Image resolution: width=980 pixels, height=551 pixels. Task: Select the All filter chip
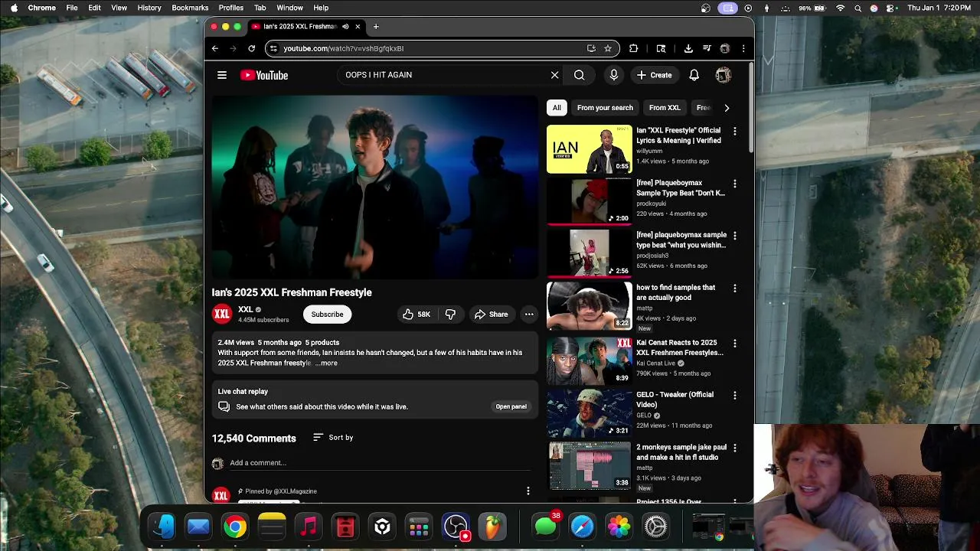coord(557,108)
